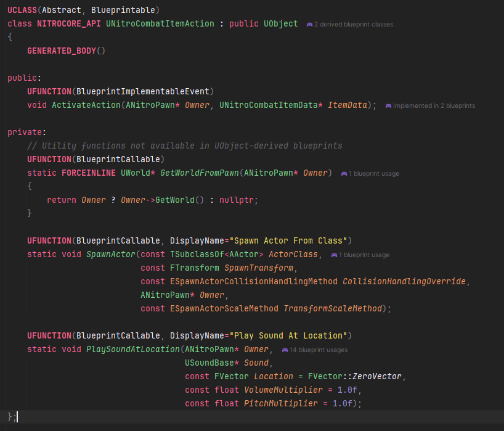Click the NITROCORE_API macro
Viewport: 504px width, 431px height.
click(x=68, y=23)
